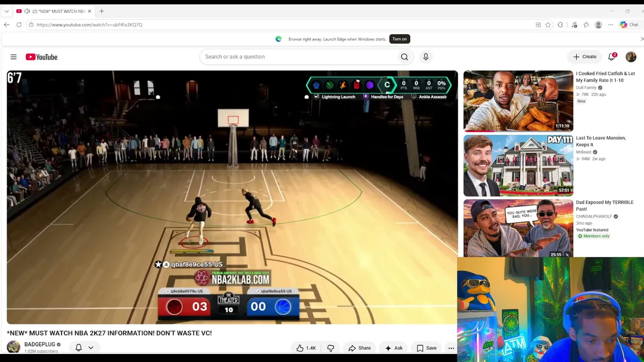This screenshot has height=362, width=644.
Task: Open Edge settings and more menu
Action: [610, 25]
